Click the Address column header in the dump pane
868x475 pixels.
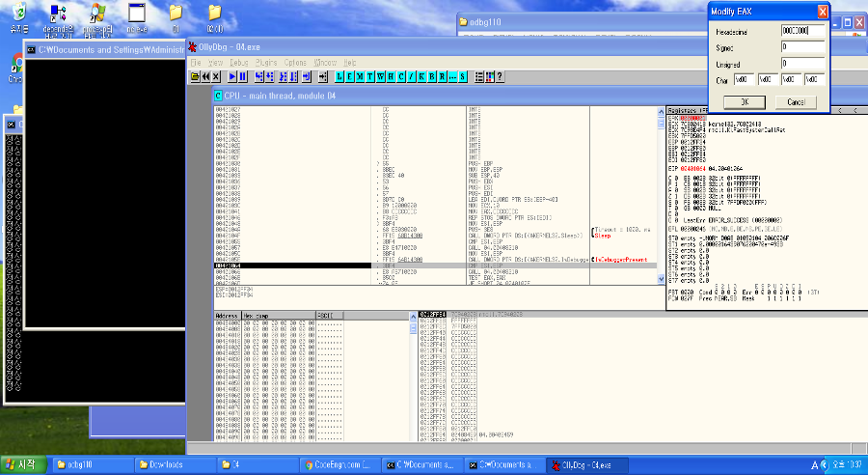(x=228, y=316)
